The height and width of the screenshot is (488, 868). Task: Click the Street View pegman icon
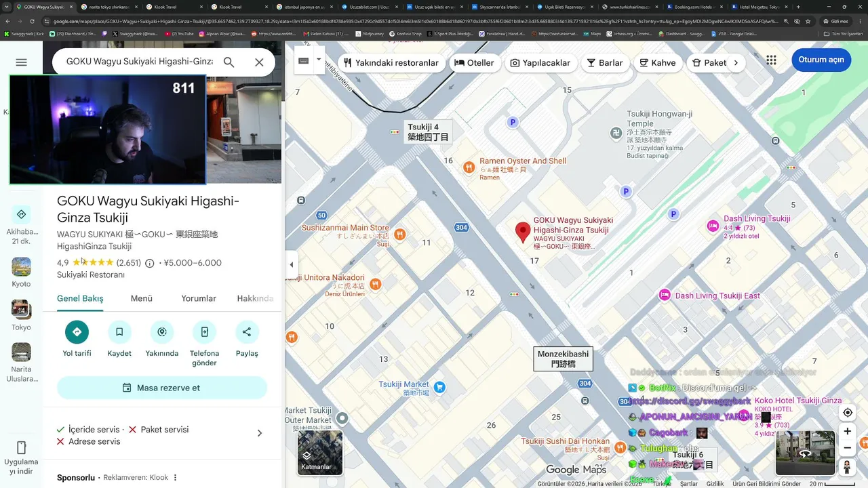[x=847, y=467]
